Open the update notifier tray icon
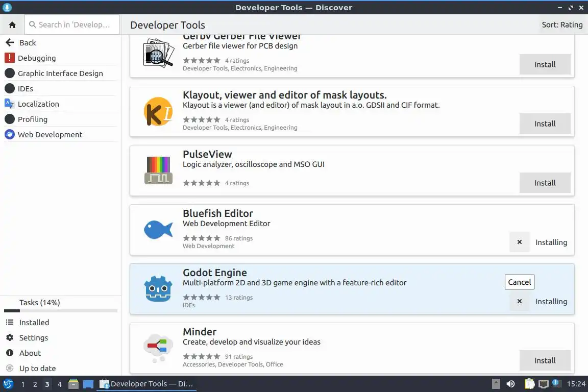 [557, 384]
